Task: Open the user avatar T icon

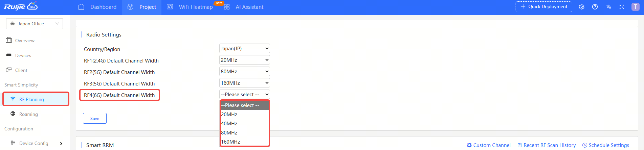Action: pyautogui.click(x=635, y=7)
